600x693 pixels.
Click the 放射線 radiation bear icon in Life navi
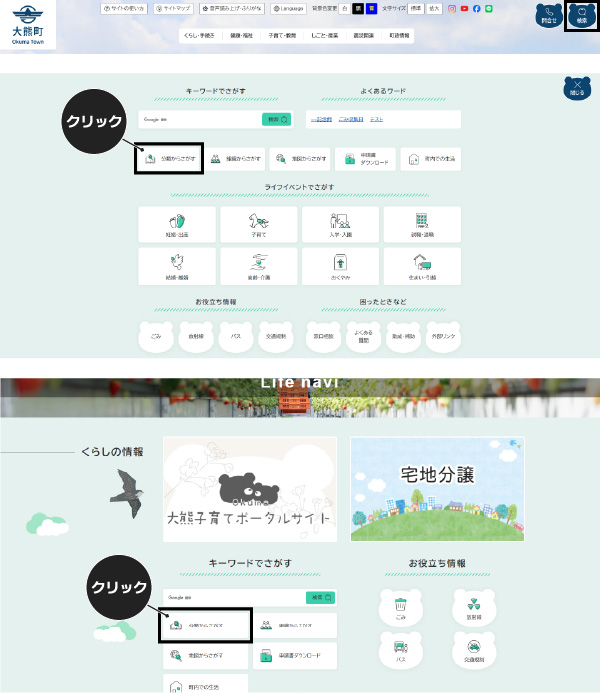point(474,608)
